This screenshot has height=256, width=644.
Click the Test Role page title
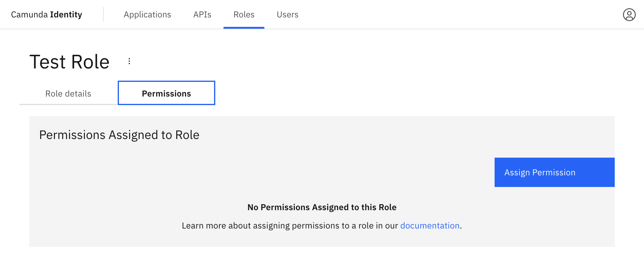click(70, 62)
